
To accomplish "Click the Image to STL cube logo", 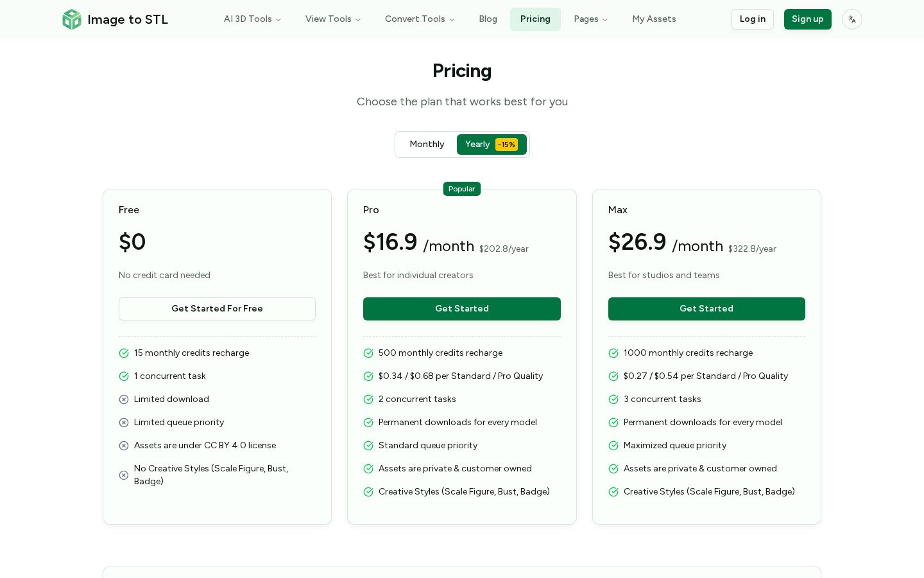I will pyautogui.click(x=72, y=19).
